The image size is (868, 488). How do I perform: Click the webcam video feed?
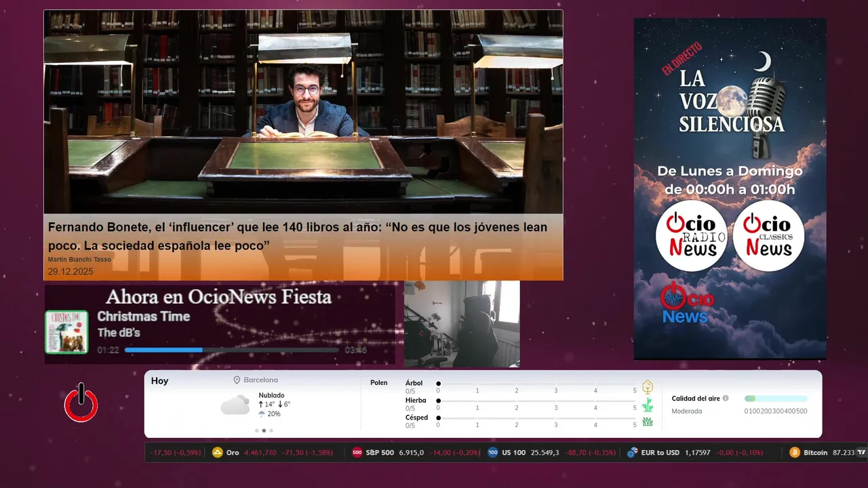(462, 324)
